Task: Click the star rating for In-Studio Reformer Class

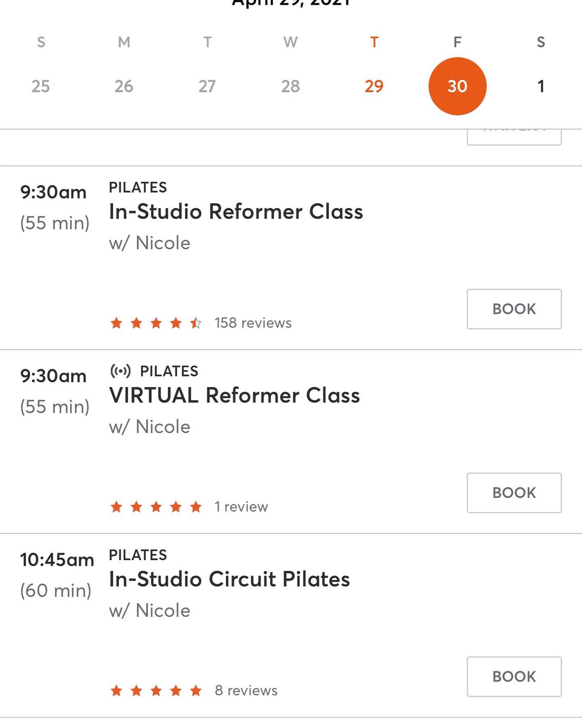Action: (x=156, y=323)
